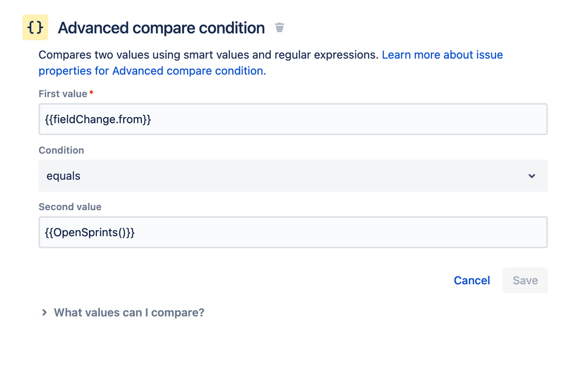Click the chevron arrow in the Condition dropdown
This screenshot has width=588, height=373.
coord(531,176)
